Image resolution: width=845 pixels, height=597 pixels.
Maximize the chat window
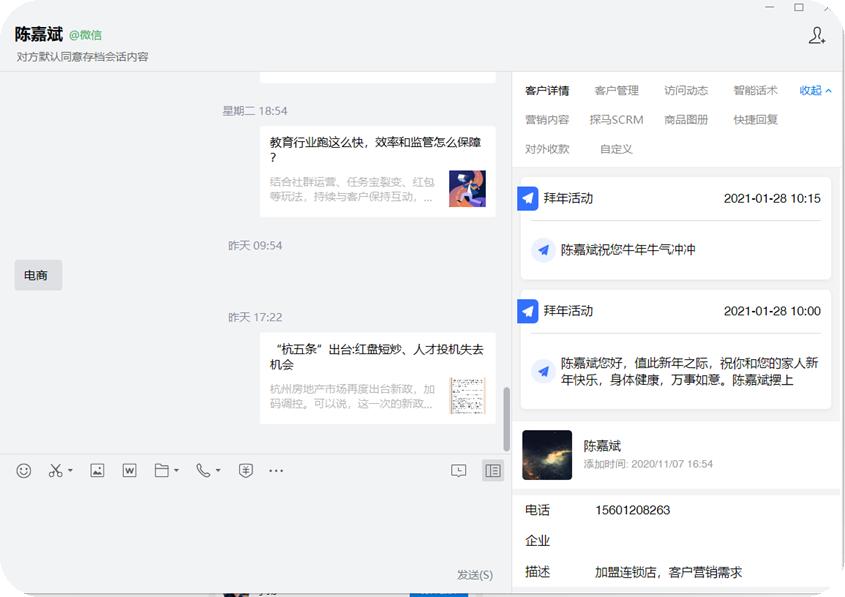click(799, 7)
